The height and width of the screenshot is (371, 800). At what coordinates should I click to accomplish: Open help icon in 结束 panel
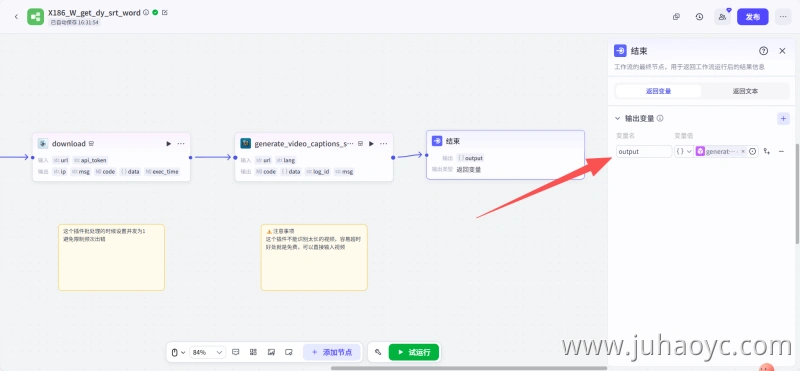(x=763, y=51)
